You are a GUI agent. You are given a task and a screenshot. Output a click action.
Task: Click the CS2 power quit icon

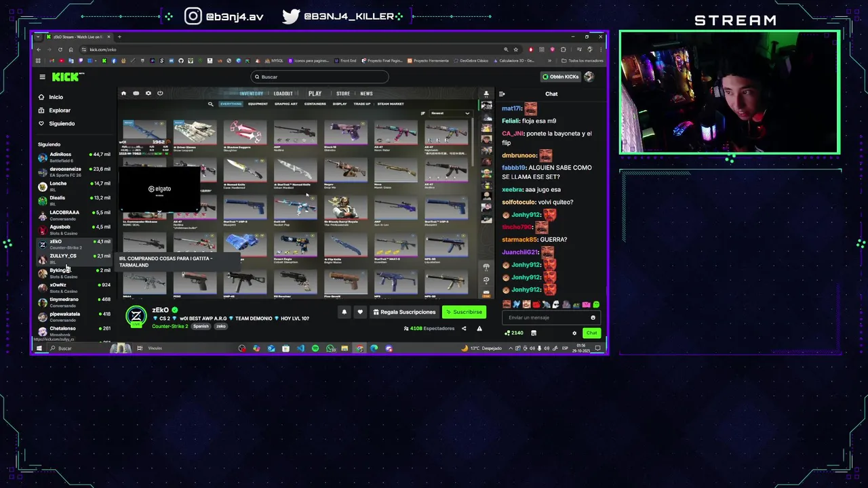160,94
